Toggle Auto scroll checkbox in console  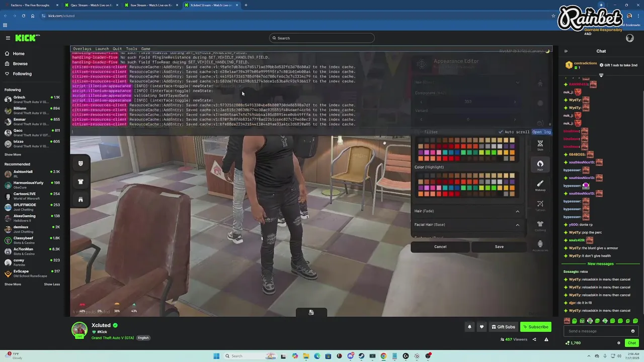tap(514, 132)
